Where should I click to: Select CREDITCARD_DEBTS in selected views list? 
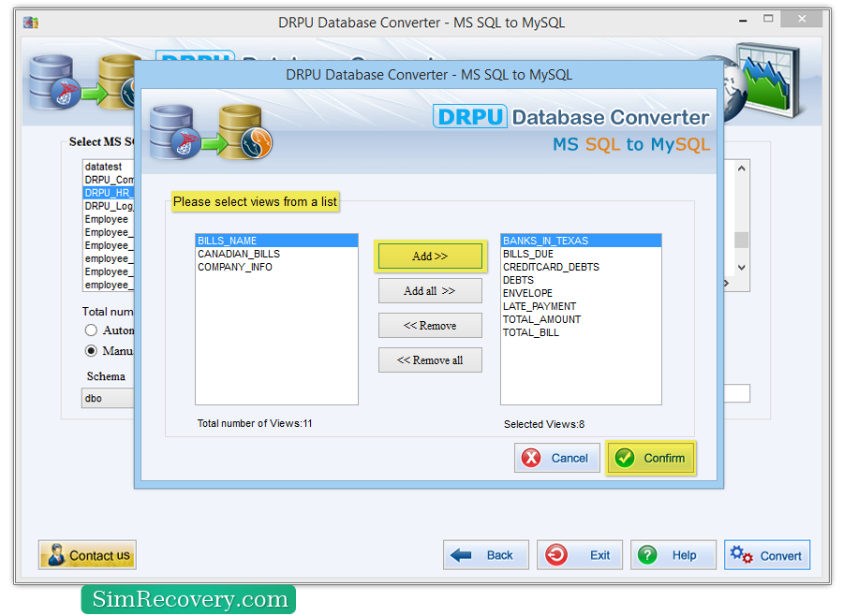point(551,267)
